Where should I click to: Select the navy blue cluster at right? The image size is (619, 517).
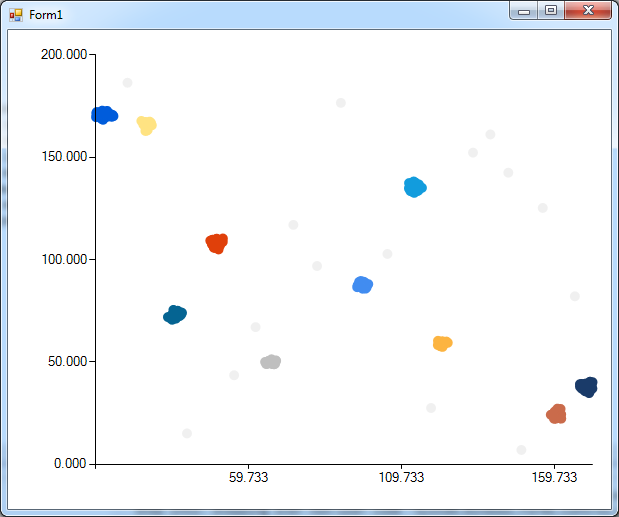[x=587, y=387]
